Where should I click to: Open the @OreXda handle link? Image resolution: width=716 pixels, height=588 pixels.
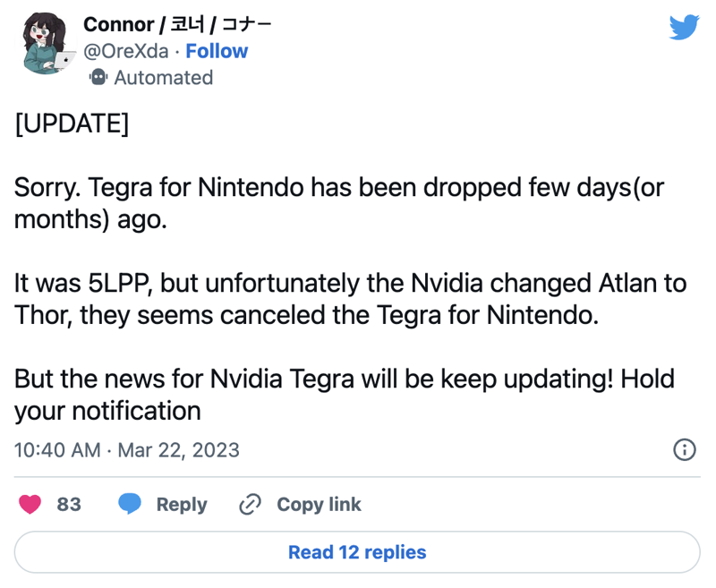click(x=126, y=51)
